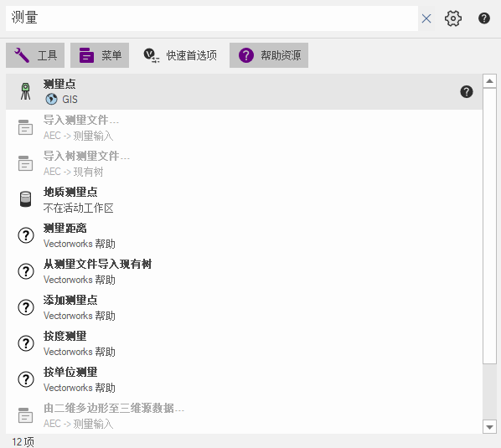
Task: Click the survey point tripod icon
Action: click(x=26, y=91)
